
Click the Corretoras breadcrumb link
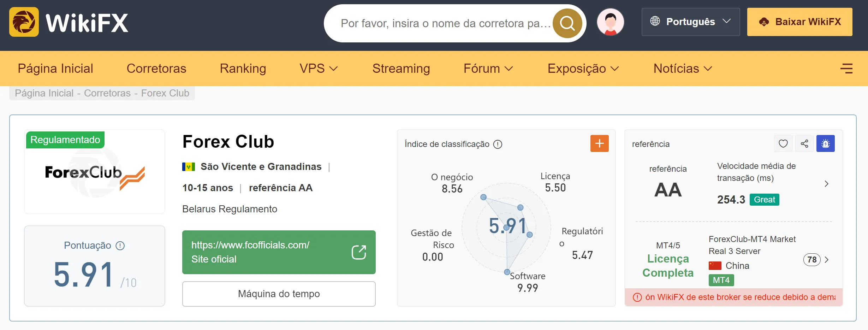pos(107,93)
